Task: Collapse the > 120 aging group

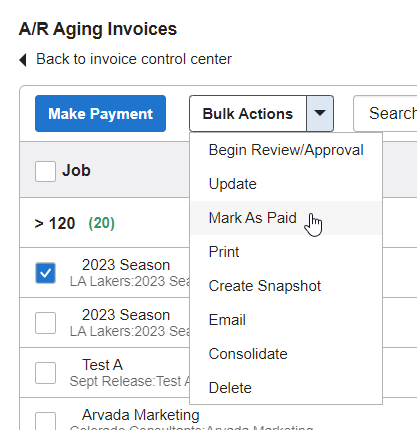Action: coord(55,223)
